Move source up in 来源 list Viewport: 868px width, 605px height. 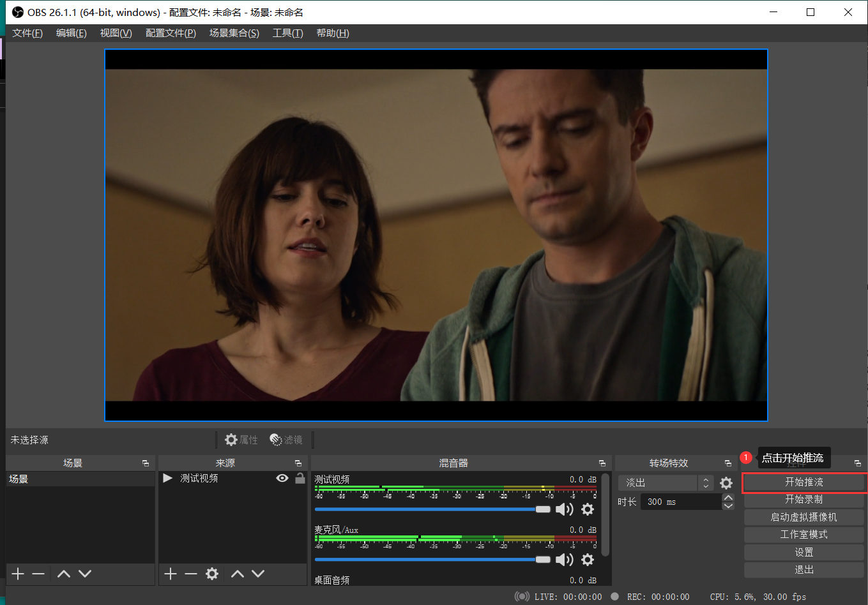(238, 574)
